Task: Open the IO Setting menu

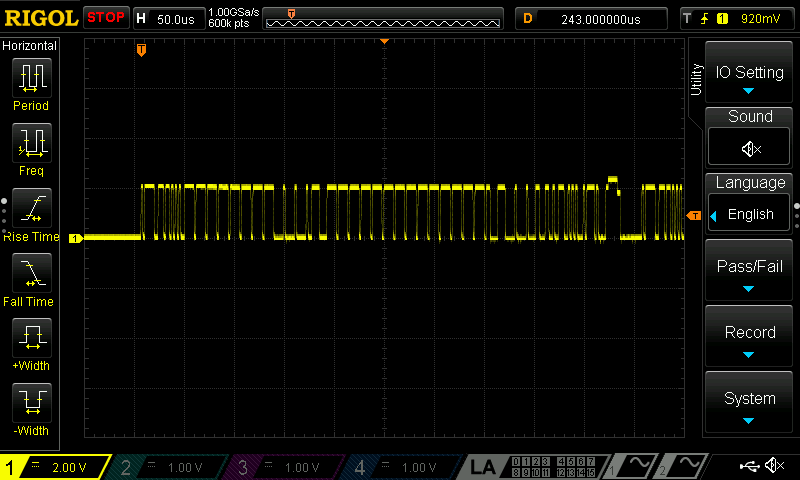Action: (748, 72)
